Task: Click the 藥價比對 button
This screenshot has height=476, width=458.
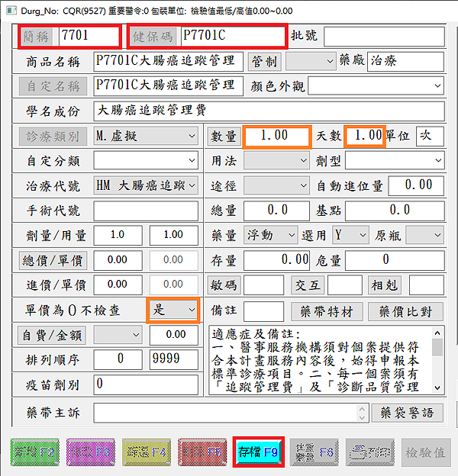Action: (405, 311)
